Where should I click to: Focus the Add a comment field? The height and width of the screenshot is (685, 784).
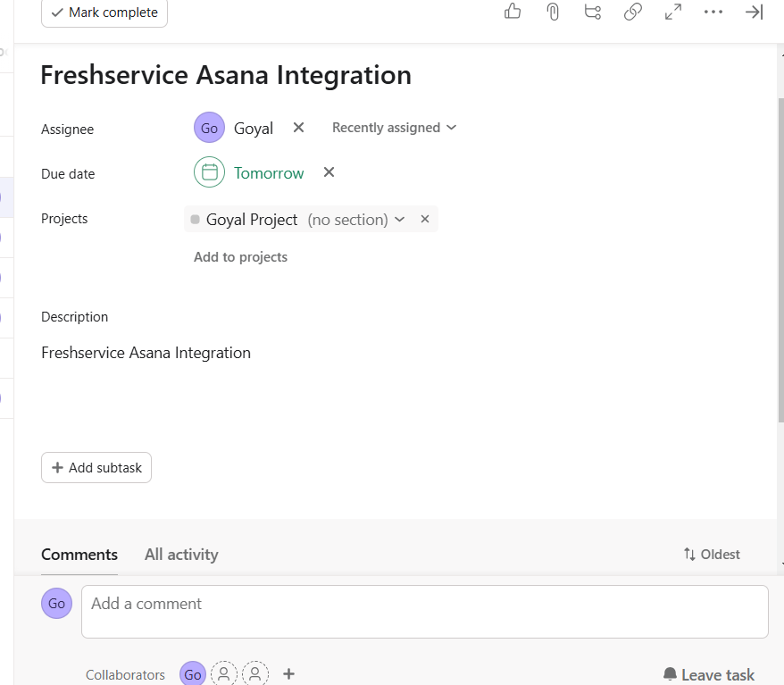[424, 611]
